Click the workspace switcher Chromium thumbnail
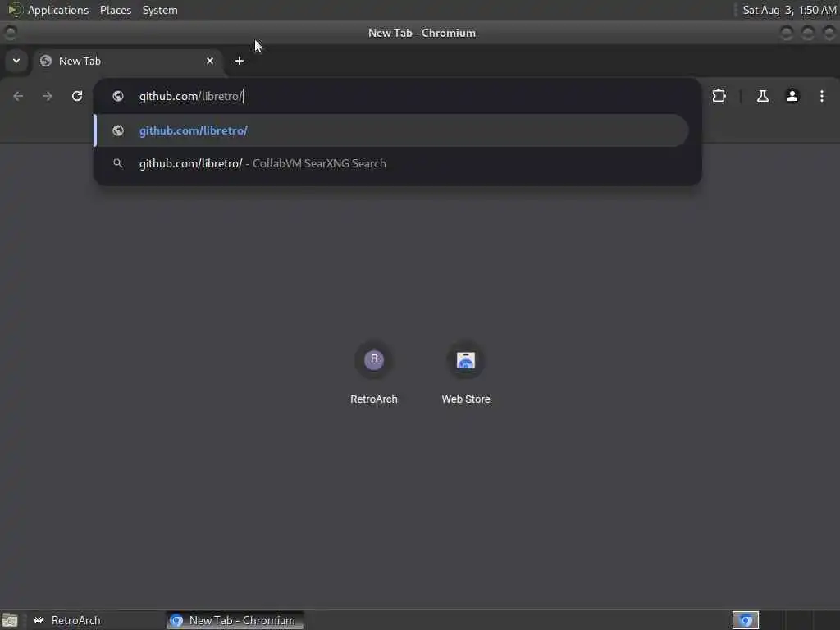This screenshot has width=840, height=630. click(746, 620)
